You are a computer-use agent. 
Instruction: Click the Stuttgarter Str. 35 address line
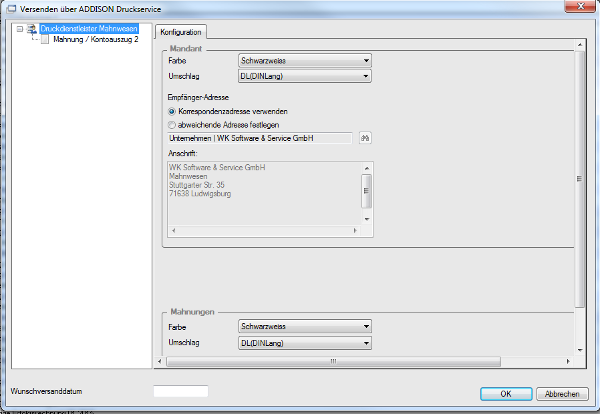(x=197, y=185)
